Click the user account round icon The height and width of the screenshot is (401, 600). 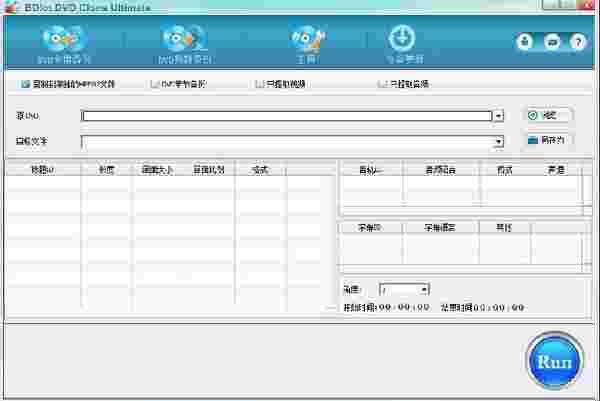coord(525,41)
